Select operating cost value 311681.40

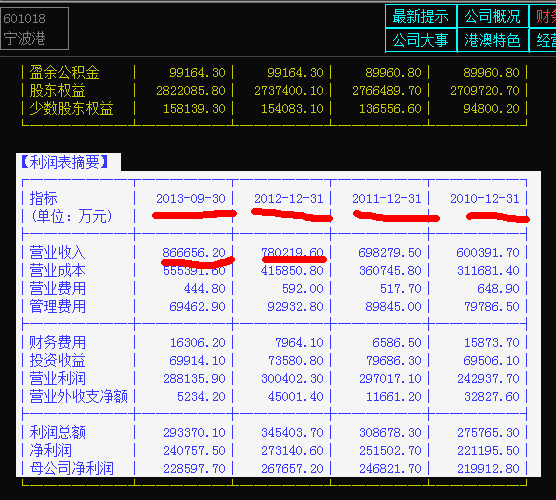[488, 271]
